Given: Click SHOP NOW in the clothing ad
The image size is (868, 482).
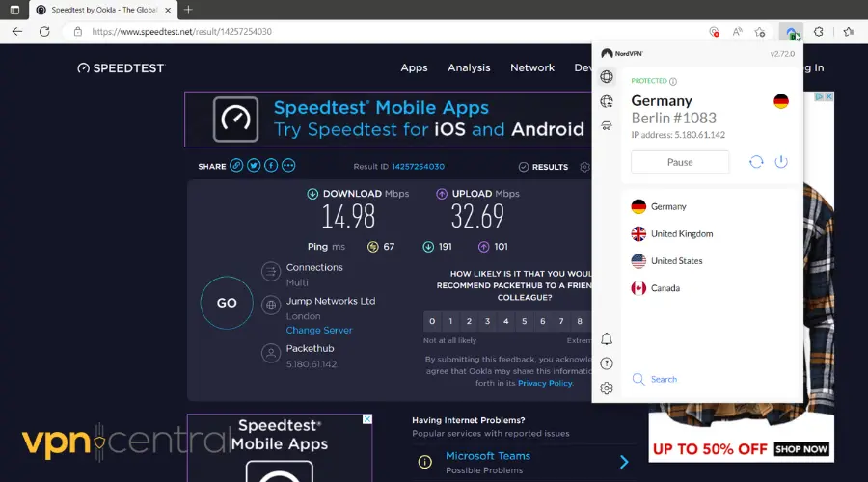Looking at the screenshot, I should (801, 449).
